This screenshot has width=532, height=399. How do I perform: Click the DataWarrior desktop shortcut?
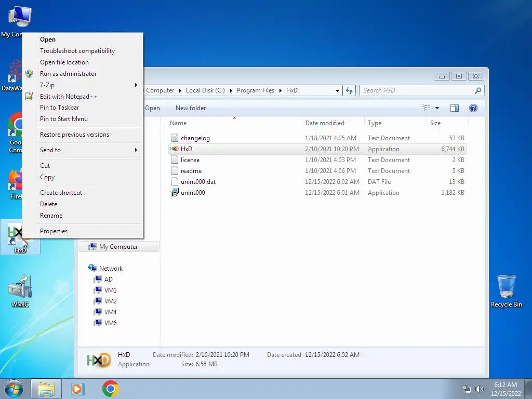click(x=12, y=75)
